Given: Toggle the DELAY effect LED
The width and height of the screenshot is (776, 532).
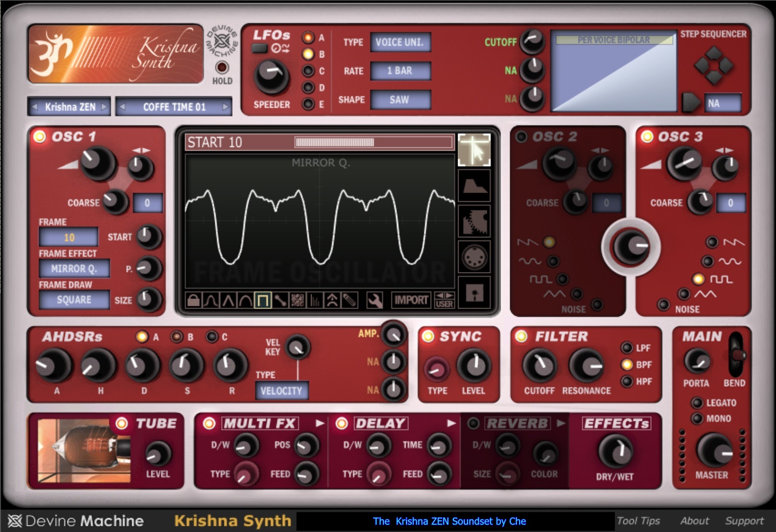Looking at the screenshot, I should pos(341,423).
